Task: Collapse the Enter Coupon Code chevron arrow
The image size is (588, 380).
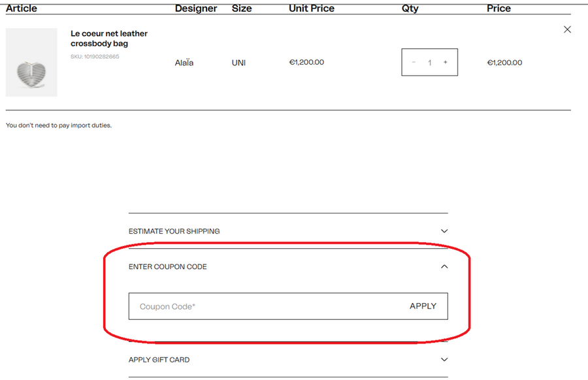Action: pyautogui.click(x=444, y=266)
